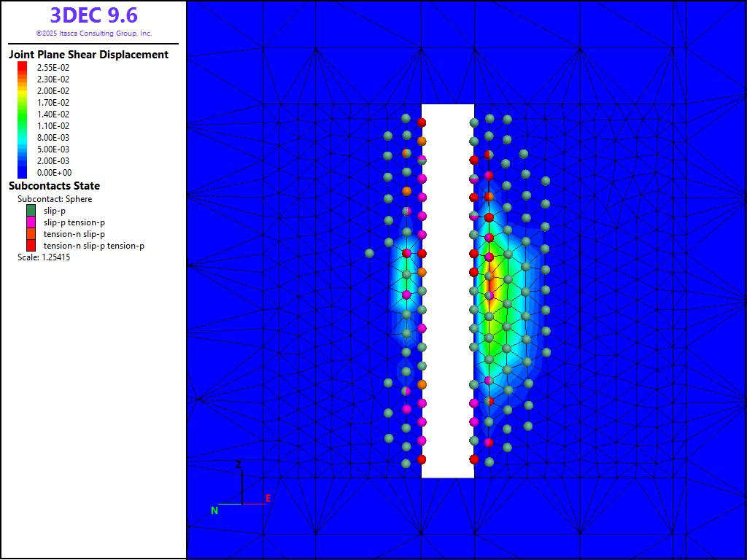Click the 2.55E-02 maximum value label
Viewport: 747px width, 560px height.
pyautogui.click(x=54, y=68)
